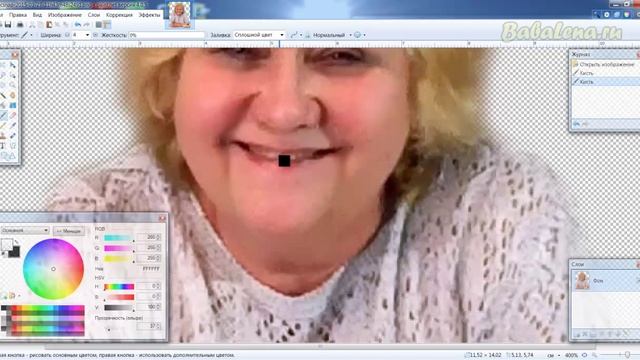The height and width of the screenshot is (360, 640).
Task: Open the palette management dropdown icon
Action: pyautogui.click(x=14, y=296)
